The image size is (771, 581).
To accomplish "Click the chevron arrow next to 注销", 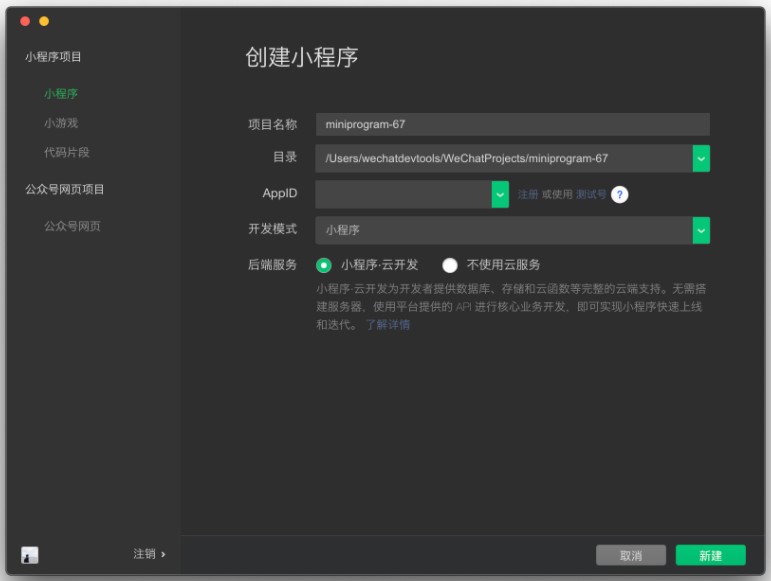I will 163,554.
